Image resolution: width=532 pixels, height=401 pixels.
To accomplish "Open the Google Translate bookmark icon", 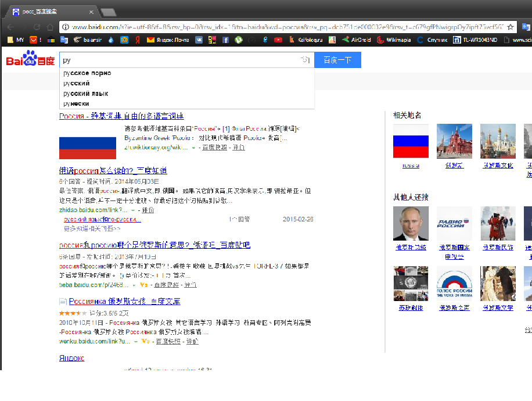I will pos(64,40).
